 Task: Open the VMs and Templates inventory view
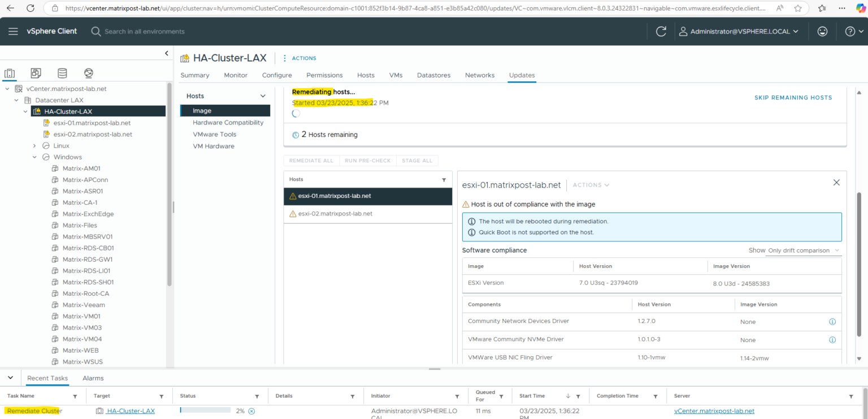35,73
